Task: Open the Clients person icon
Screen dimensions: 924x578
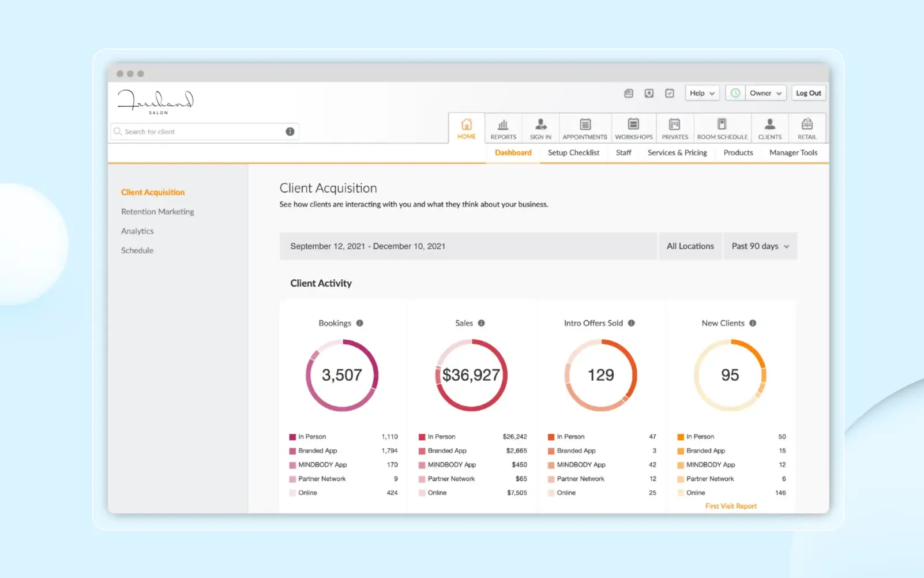Action: click(x=769, y=124)
